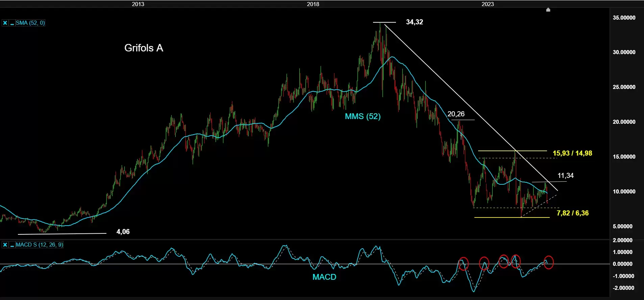Image resolution: width=644 pixels, height=300 pixels.
Task: Click the scroll-to-latest marker on time axis
Action: coord(548,10)
